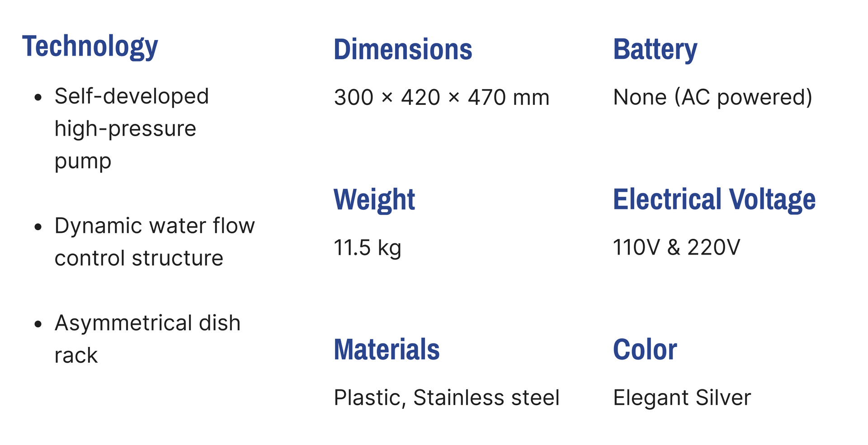Select the 110V & 220V voltage value

676,248
